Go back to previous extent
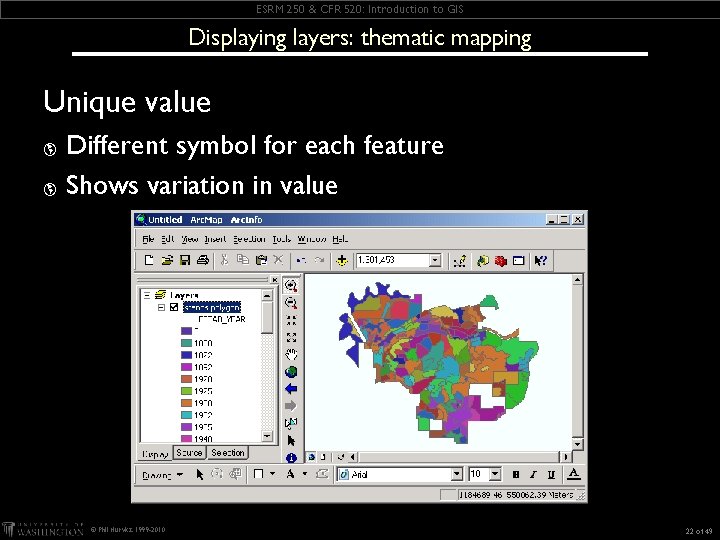The height and width of the screenshot is (540, 720). coord(291,389)
